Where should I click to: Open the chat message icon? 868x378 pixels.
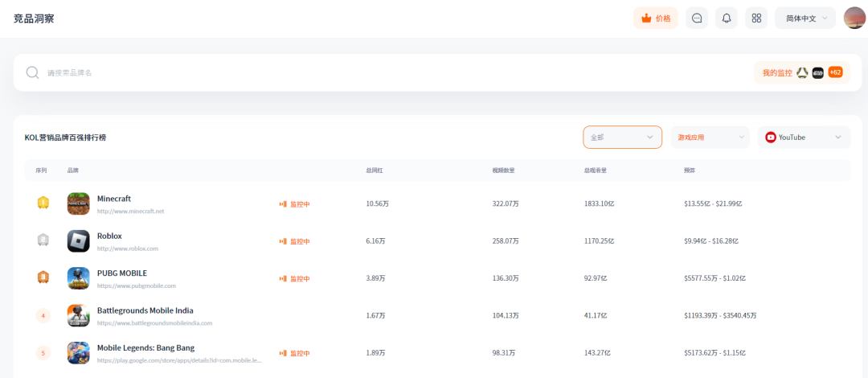(x=697, y=18)
